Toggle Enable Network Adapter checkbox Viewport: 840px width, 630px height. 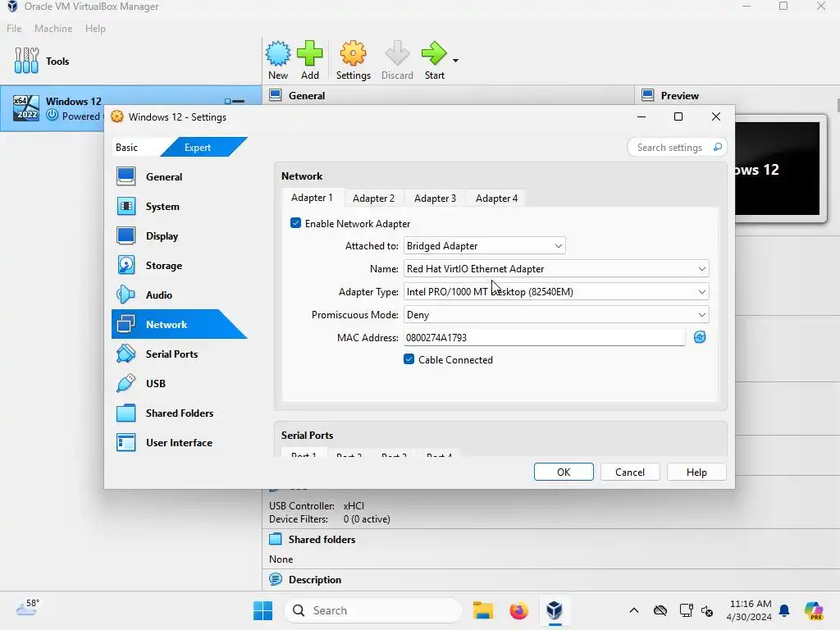click(x=295, y=223)
